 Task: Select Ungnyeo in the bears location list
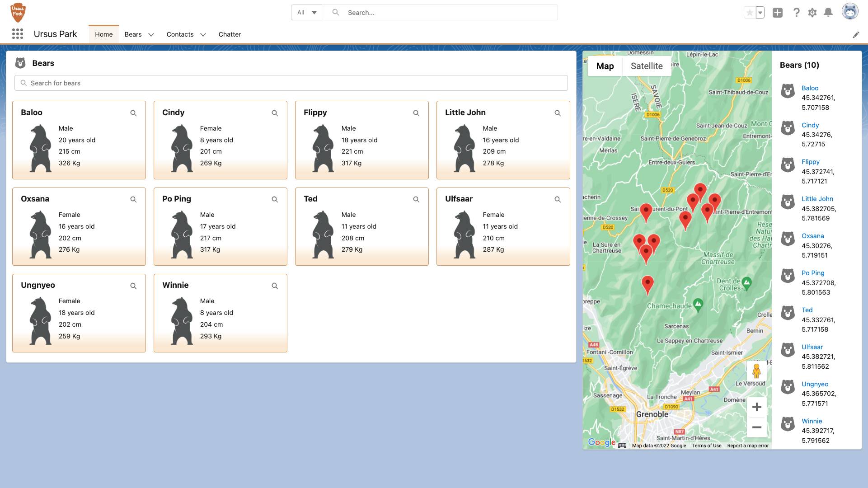[x=815, y=384]
